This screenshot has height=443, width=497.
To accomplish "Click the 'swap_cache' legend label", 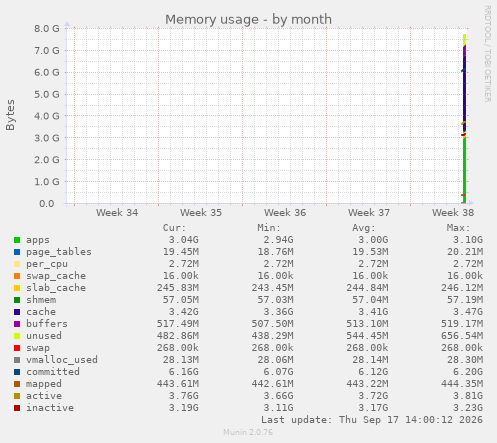I will pos(56,276).
